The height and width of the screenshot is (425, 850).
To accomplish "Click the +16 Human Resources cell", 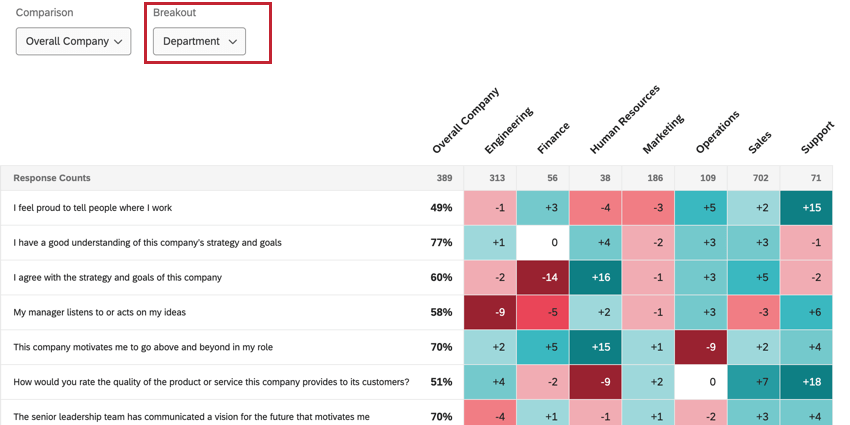I will (x=595, y=277).
